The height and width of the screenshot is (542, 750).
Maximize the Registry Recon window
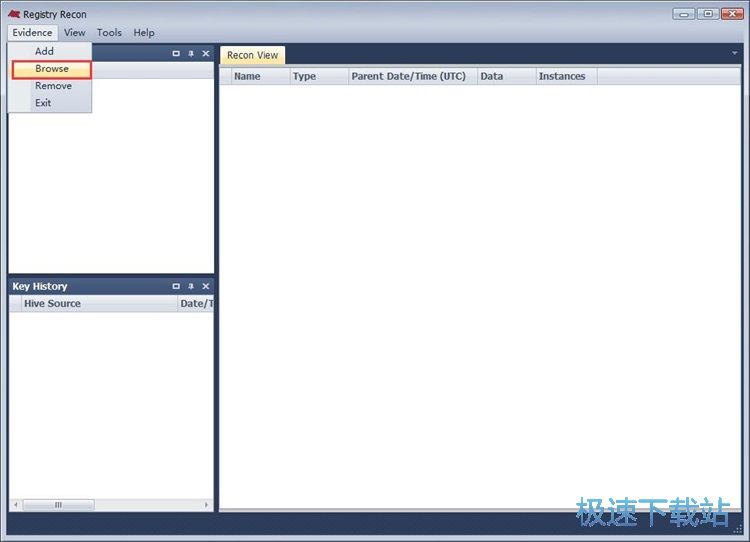708,14
